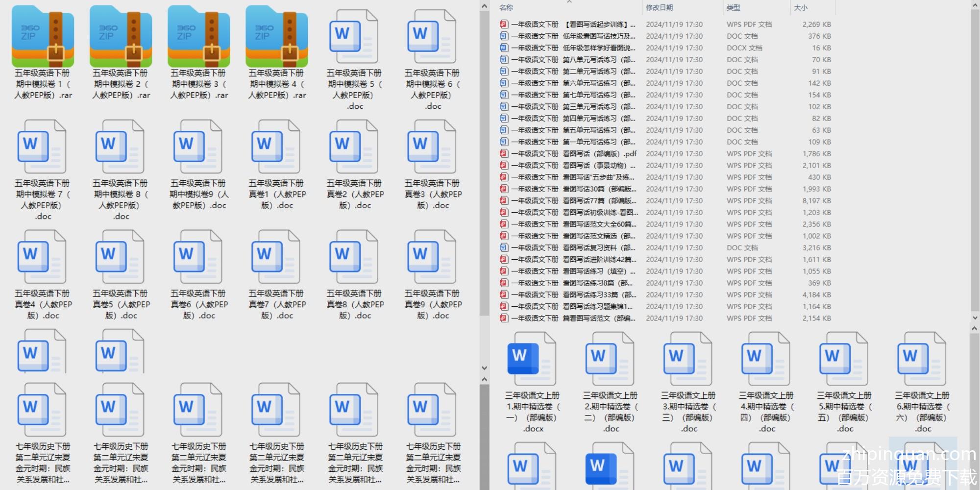Select the 第五单元写话练习 file row

click(x=665, y=130)
